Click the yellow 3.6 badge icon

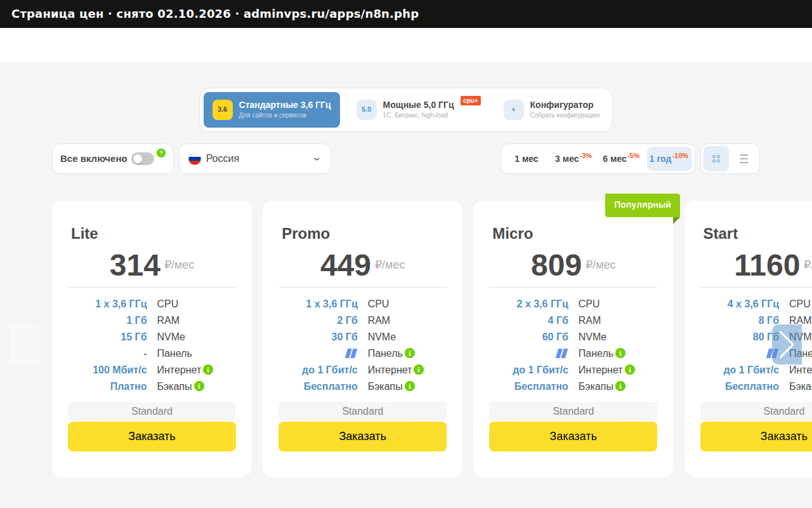223,110
